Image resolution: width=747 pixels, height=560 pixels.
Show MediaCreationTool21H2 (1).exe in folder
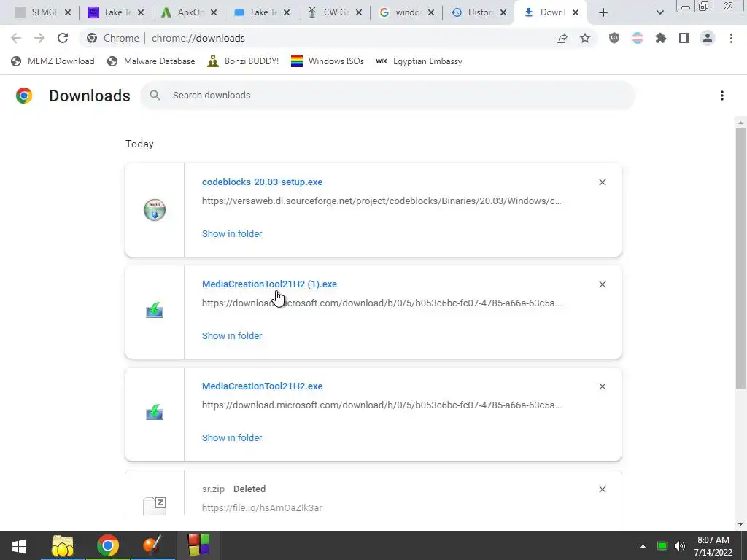tap(232, 335)
